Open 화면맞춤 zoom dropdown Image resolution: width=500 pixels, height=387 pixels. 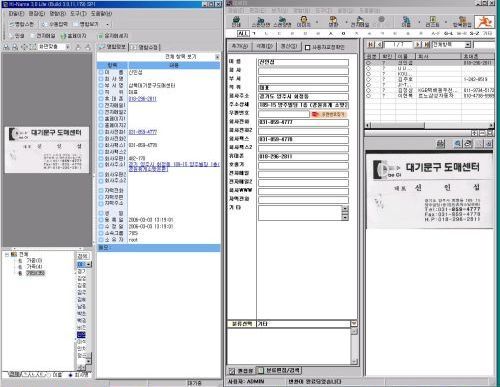pyautogui.click(x=68, y=47)
